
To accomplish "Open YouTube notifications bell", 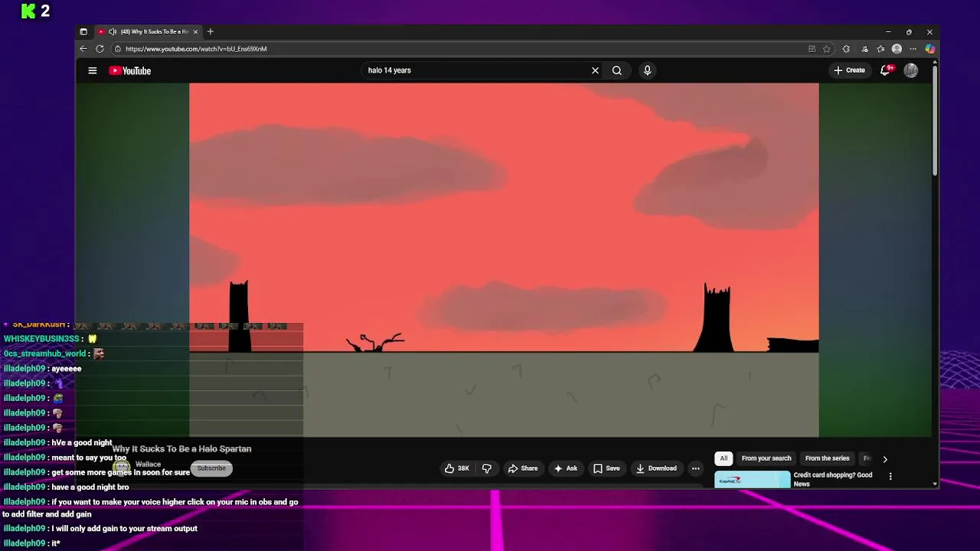I will [x=885, y=70].
